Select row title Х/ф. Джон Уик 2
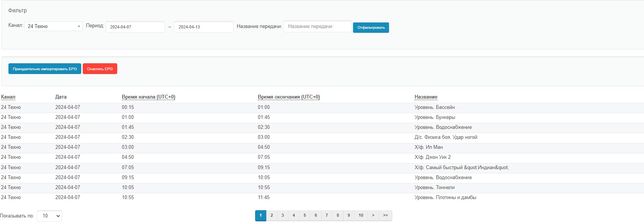 click(433, 157)
